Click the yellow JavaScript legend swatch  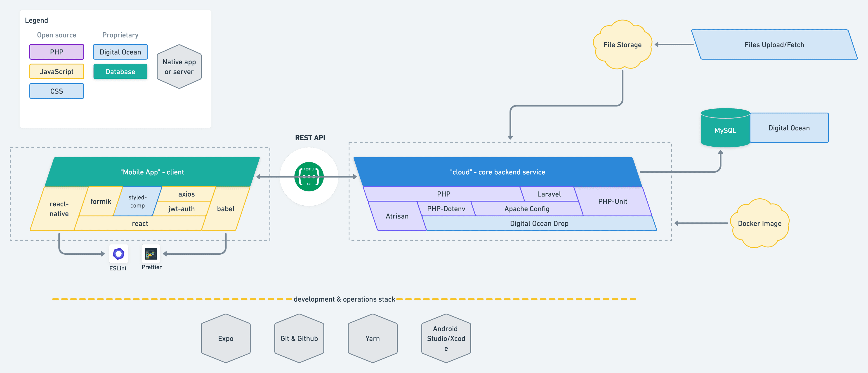point(57,72)
